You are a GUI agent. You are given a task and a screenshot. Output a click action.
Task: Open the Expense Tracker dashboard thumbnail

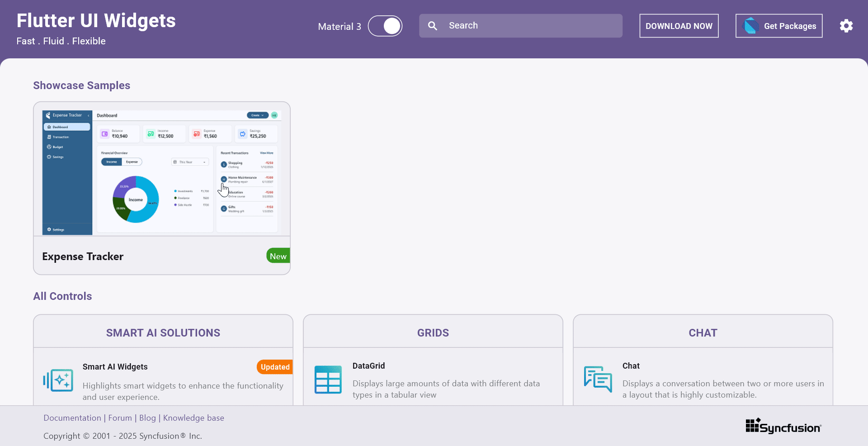pos(162,172)
